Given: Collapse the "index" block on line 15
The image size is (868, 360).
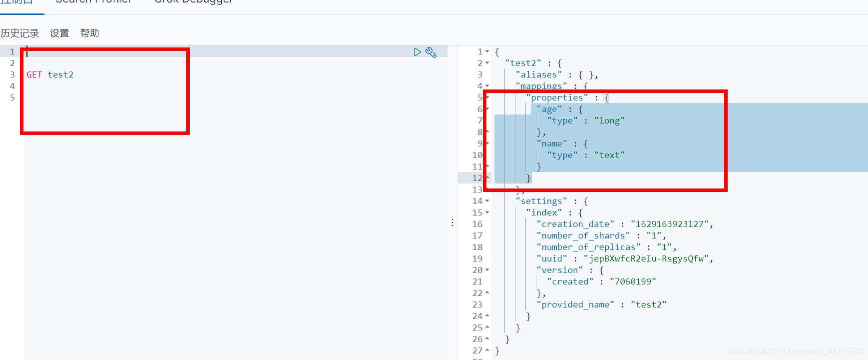Looking at the screenshot, I should (x=487, y=212).
